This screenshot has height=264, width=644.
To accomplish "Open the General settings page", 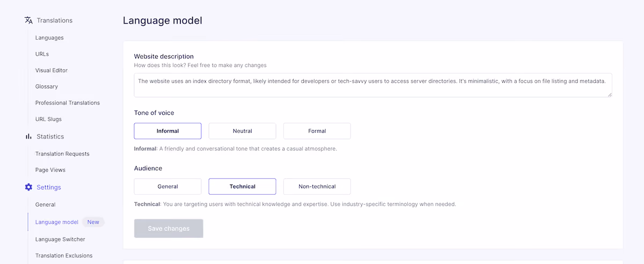I will [x=46, y=204].
